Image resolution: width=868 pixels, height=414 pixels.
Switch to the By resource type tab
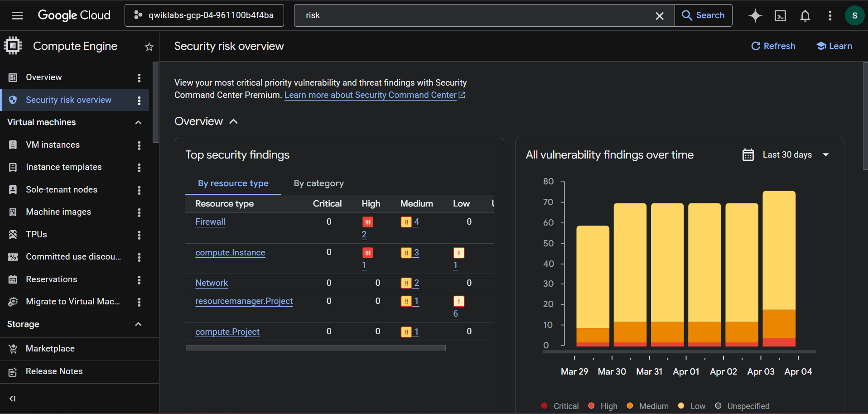pos(233,183)
